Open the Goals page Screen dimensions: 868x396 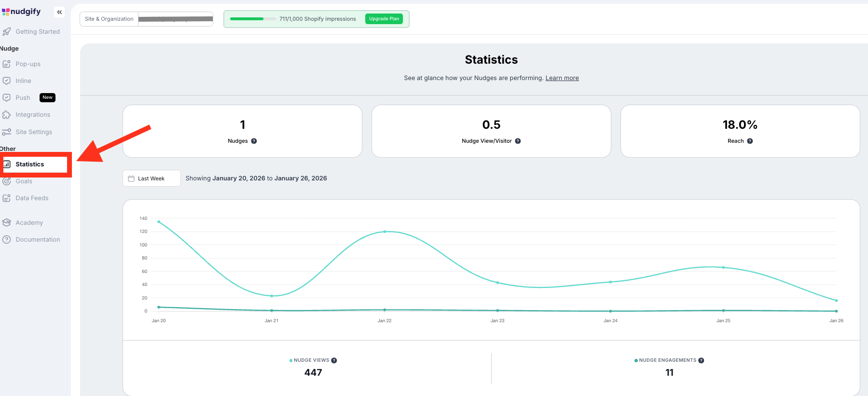pyautogui.click(x=24, y=181)
